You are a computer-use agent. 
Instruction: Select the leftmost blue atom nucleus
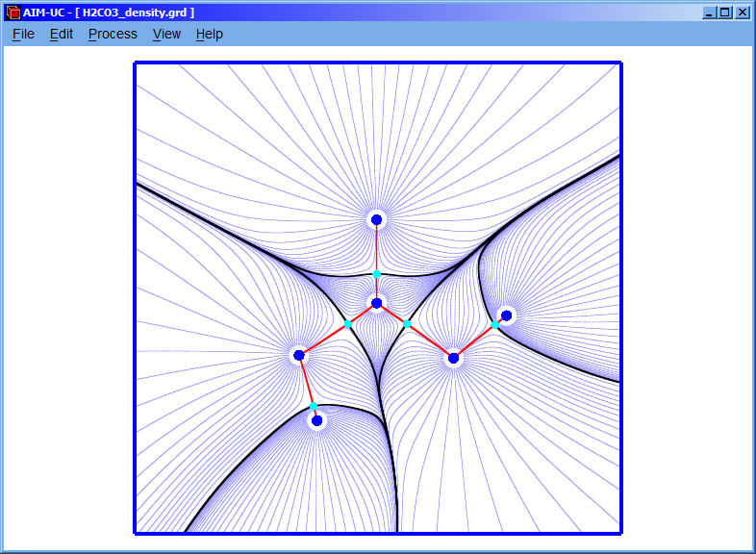point(299,355)
